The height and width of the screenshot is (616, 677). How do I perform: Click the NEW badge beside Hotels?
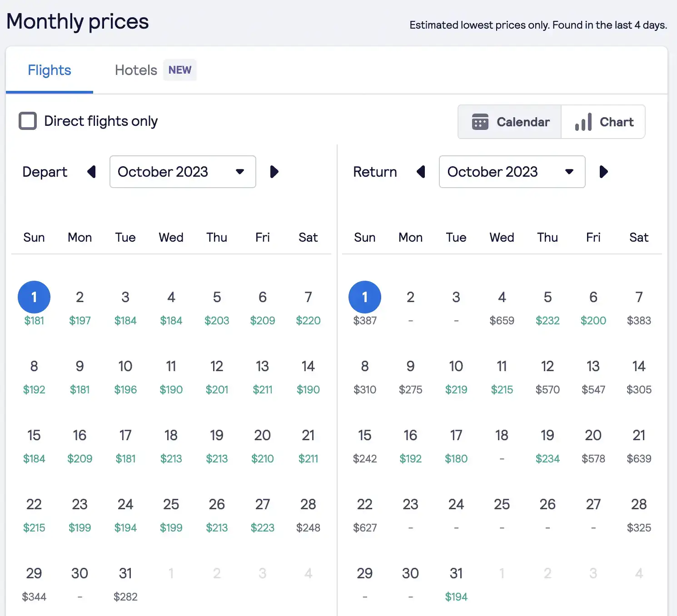pos(180,70)
